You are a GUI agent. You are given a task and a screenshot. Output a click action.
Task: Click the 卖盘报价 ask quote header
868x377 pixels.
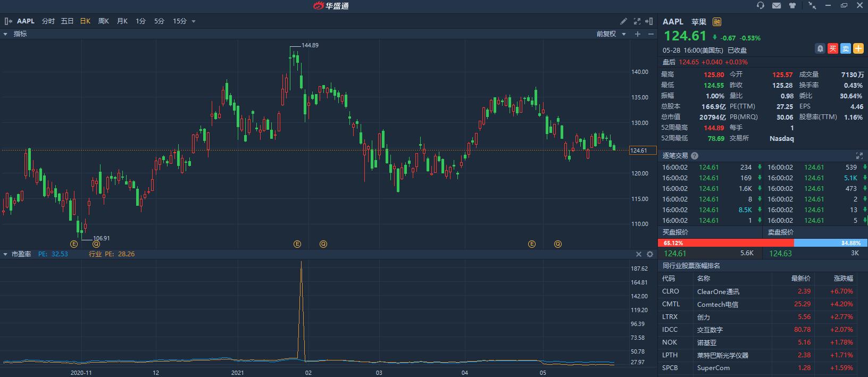click(781, 232)
